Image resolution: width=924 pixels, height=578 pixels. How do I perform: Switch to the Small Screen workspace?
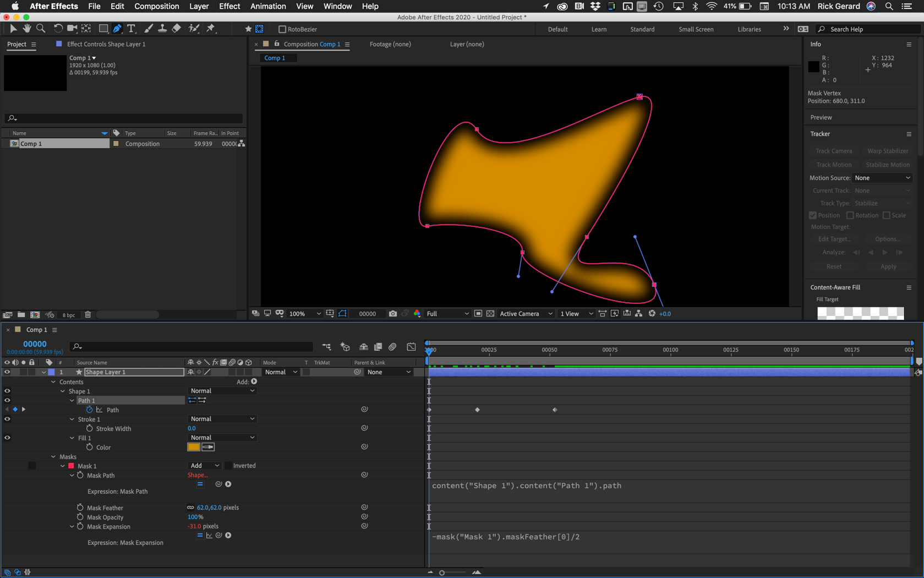(x=696, y=29)
